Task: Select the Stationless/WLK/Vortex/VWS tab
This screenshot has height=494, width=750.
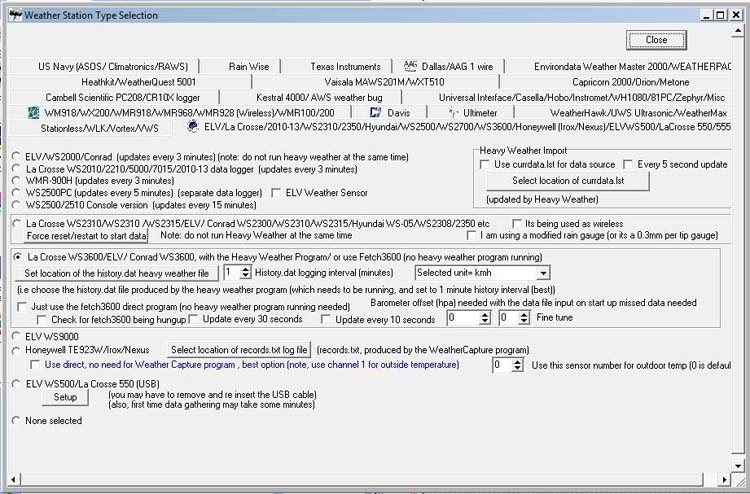Action: pyautogui.click(x=99, y=128)
